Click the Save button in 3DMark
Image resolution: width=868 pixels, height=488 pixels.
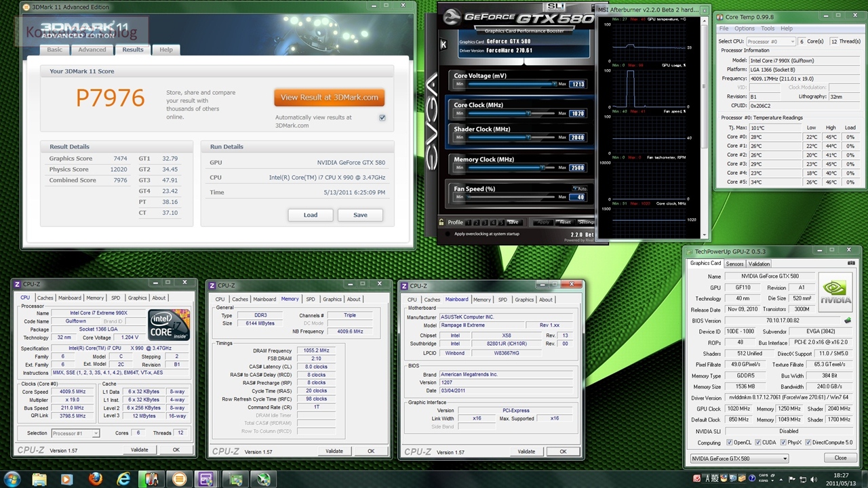click(x=360, y=215)
